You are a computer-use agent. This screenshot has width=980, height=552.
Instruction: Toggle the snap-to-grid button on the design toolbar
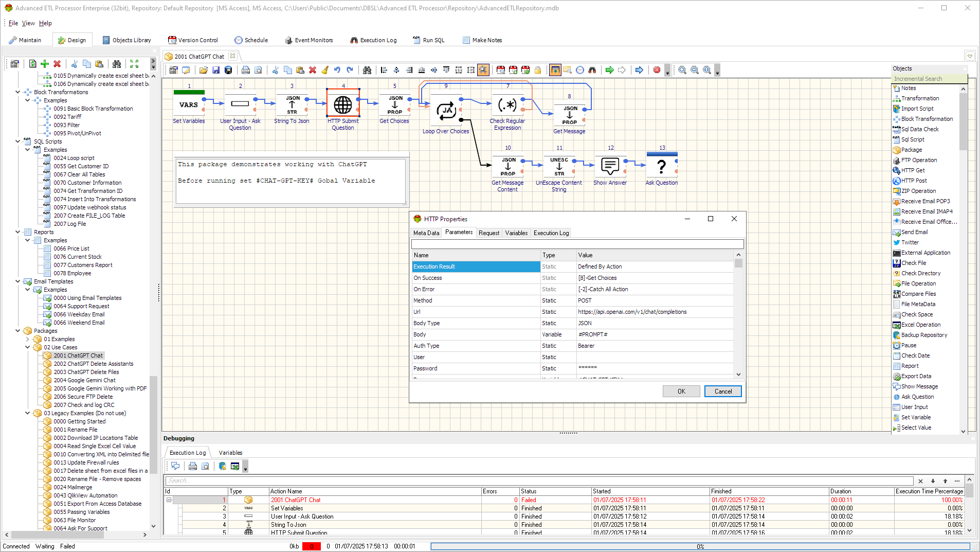483,70
